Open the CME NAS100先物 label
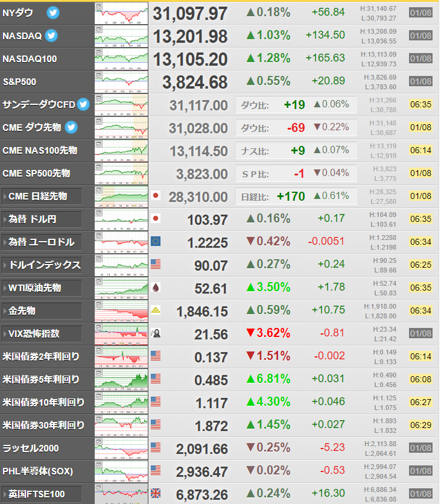The height and width of the screenshot is (504, 441). coord(40,151)
